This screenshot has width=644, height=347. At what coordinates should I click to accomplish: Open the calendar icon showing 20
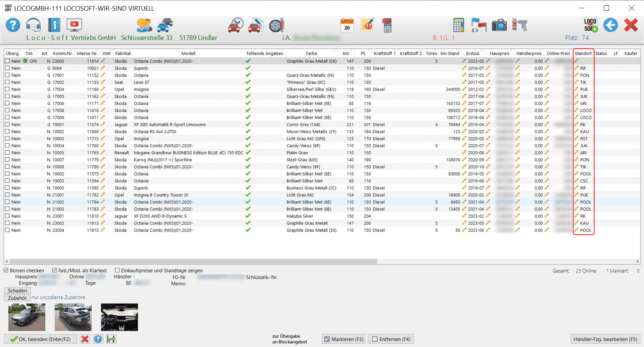347,25
